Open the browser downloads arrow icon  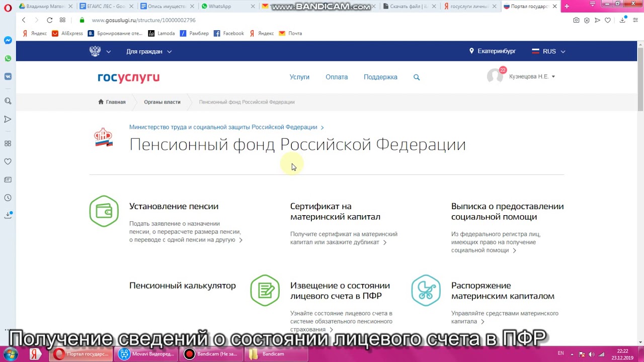coord(623,20)
